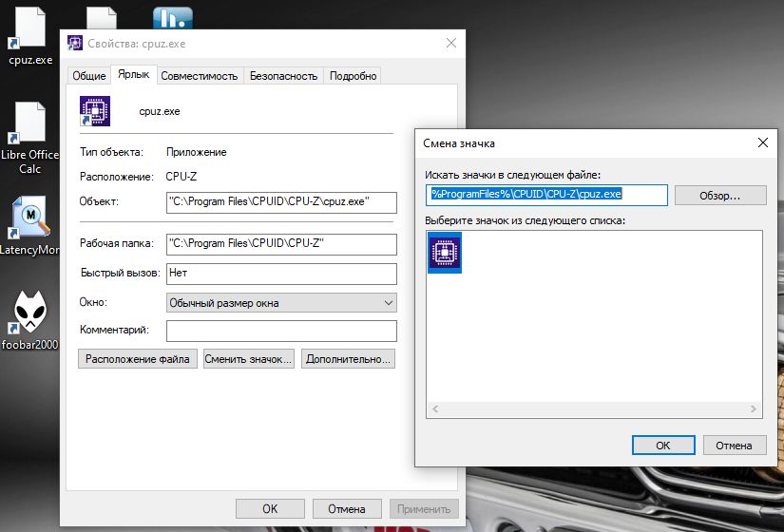The height and width of the screenshot is (532, 784).
Task: Click the Расположение файла button
Action: point(138,359)
